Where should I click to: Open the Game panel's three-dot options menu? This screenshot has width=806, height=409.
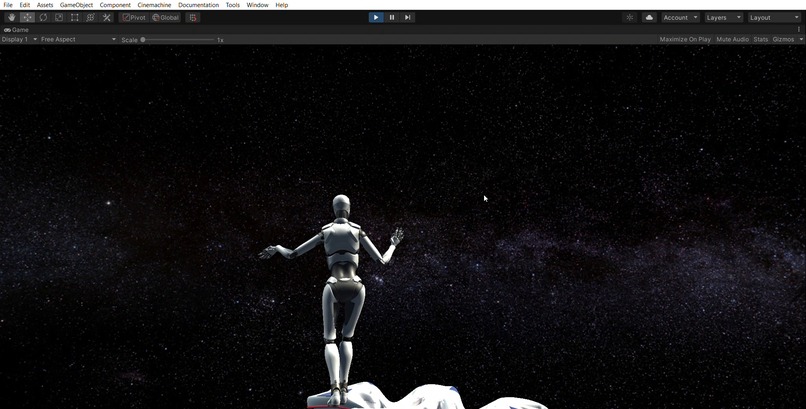tap(799, 30)
